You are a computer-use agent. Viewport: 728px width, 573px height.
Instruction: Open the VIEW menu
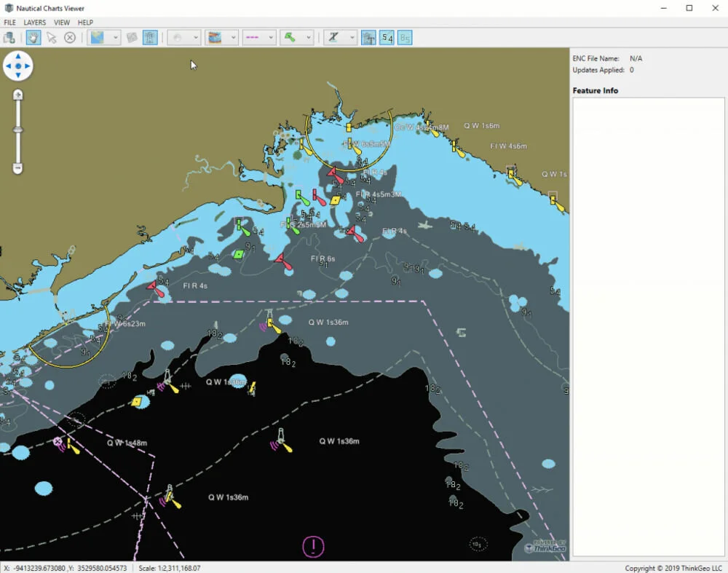point(62,23)
